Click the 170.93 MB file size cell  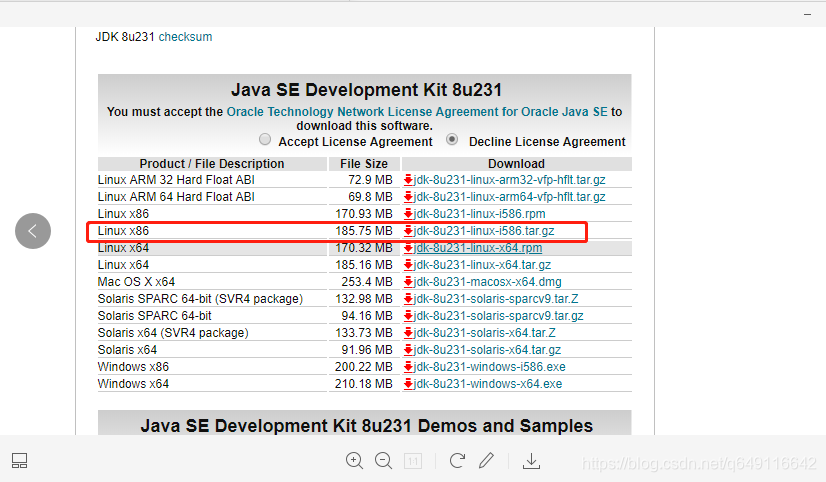[x=364, y=214]
